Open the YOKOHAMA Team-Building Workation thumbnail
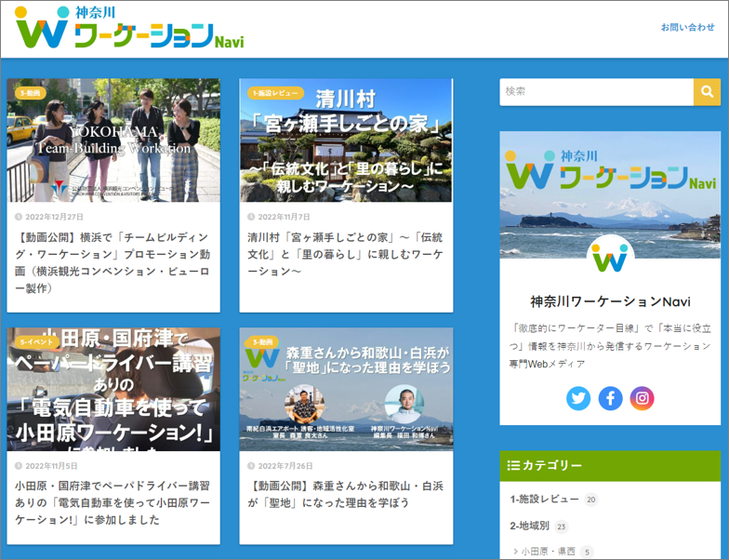 pos(113,140)
